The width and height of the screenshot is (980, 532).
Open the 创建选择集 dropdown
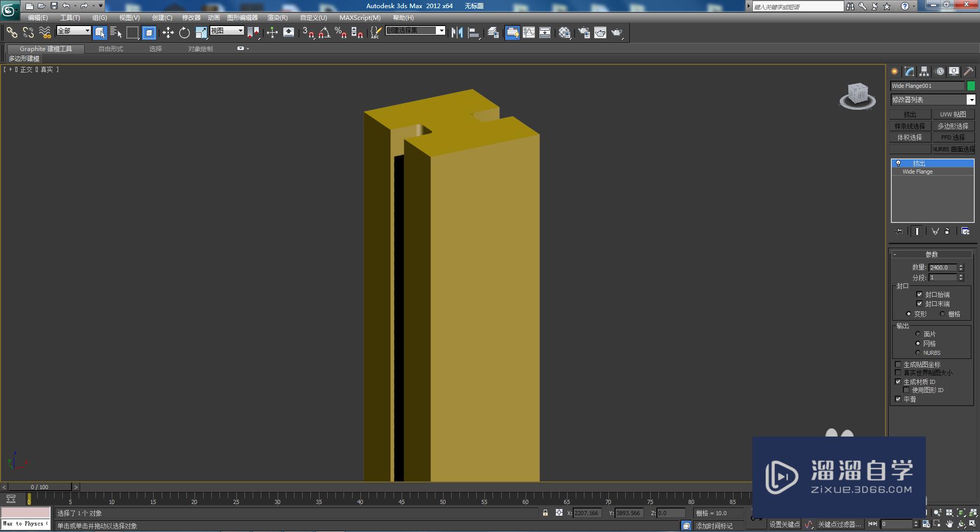click(441, 31)
